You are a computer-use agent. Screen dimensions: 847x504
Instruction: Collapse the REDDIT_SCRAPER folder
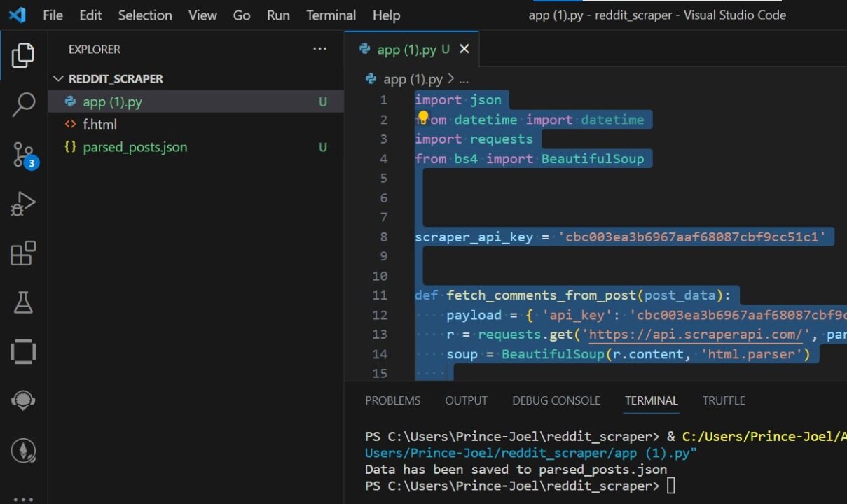click(x=59, y=78)
